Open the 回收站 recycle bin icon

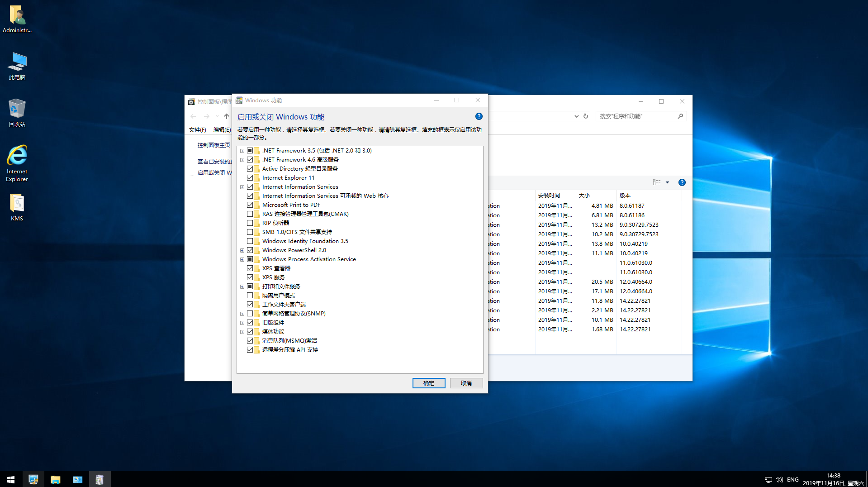(x=17, y=113)
